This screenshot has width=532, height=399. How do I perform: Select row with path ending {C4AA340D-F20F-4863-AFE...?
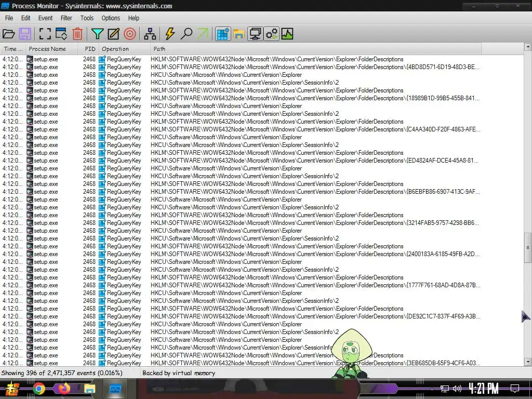pyautogui.click(x=241, y=129)
